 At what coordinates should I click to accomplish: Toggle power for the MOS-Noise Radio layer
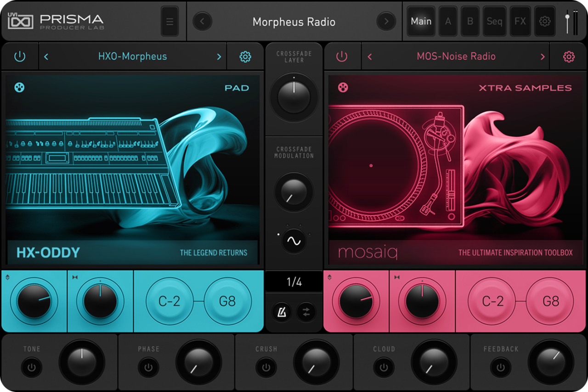(342, 56)
